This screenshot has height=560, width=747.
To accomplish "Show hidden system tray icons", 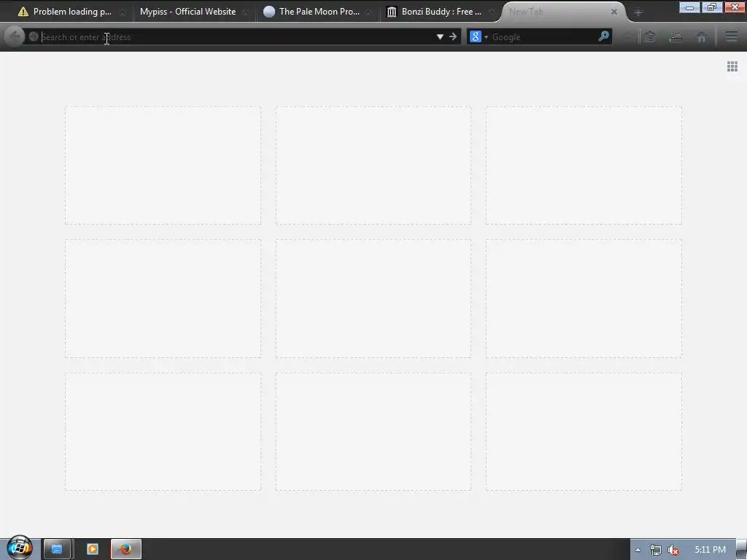I will 638,550.
